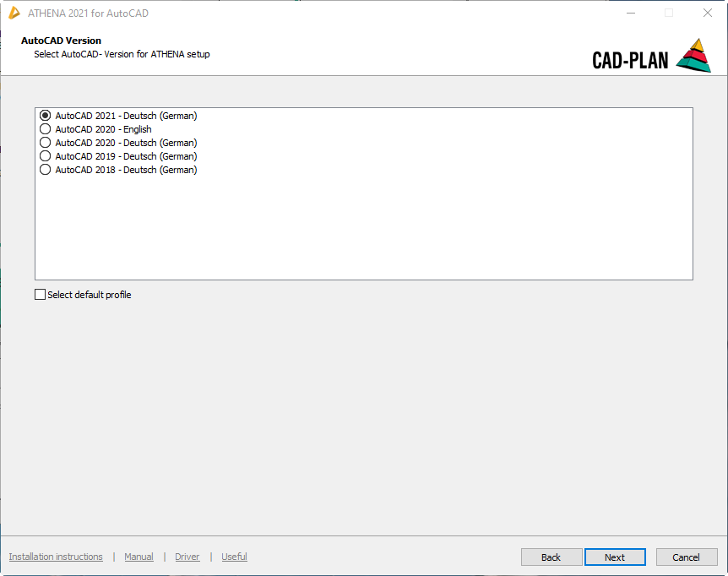This screenshot has width=728, height=576.
Task: Pick AutoCAD 2020 - Deutsch (German)
Action: [x=46, y=143]
